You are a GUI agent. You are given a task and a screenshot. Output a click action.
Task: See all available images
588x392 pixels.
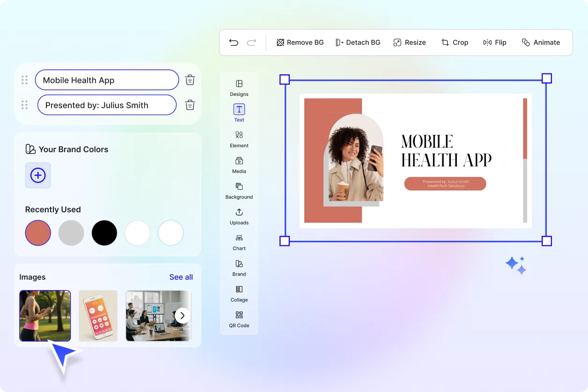click(x=181, y=277)
